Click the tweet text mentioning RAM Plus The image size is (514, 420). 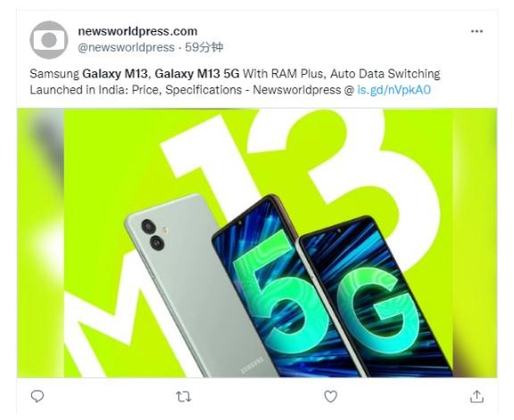click(x=235, y=81)
